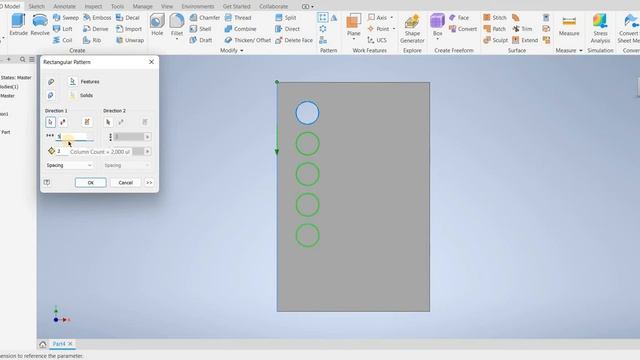Choose the Decal tool
This screenshot has width=640, height=360.
[128, 18]
